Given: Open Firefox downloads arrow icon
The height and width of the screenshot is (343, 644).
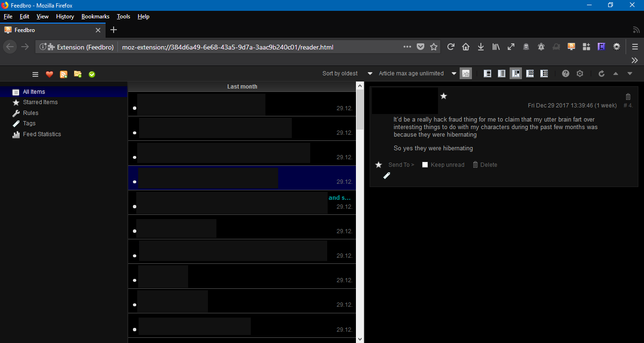Looking at the screenshot, I should click(x=481, y=47).
